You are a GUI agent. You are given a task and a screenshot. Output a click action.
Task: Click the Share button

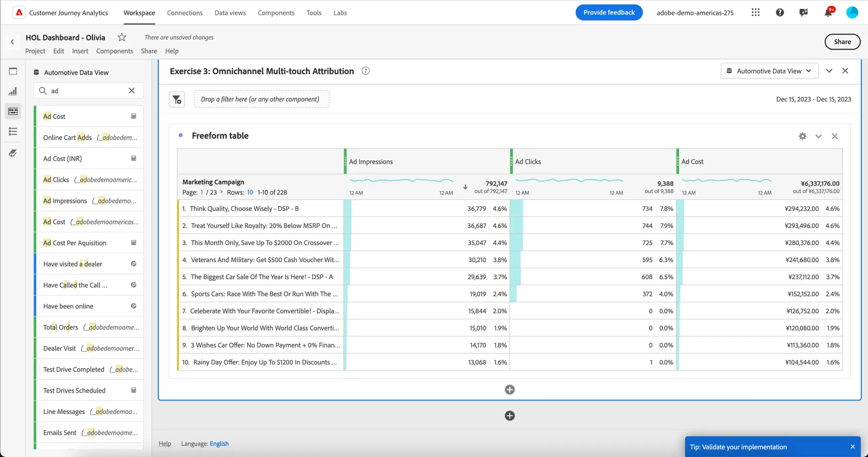click(842, 42)
